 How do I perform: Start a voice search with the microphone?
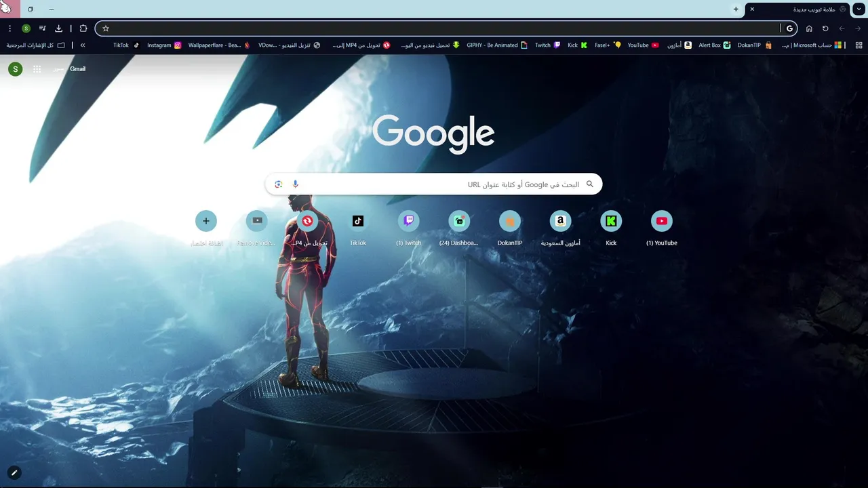point(295,184)
